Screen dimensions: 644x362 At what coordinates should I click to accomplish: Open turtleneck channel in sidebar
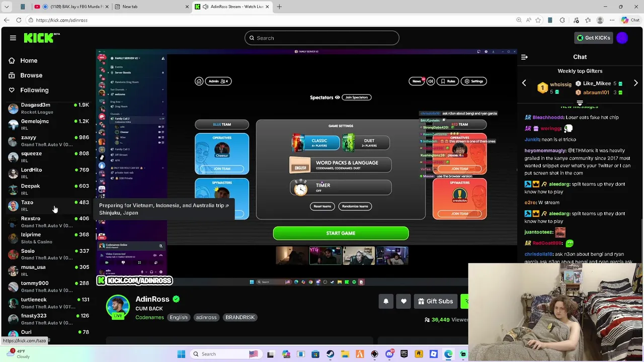(x=48, y=303)
